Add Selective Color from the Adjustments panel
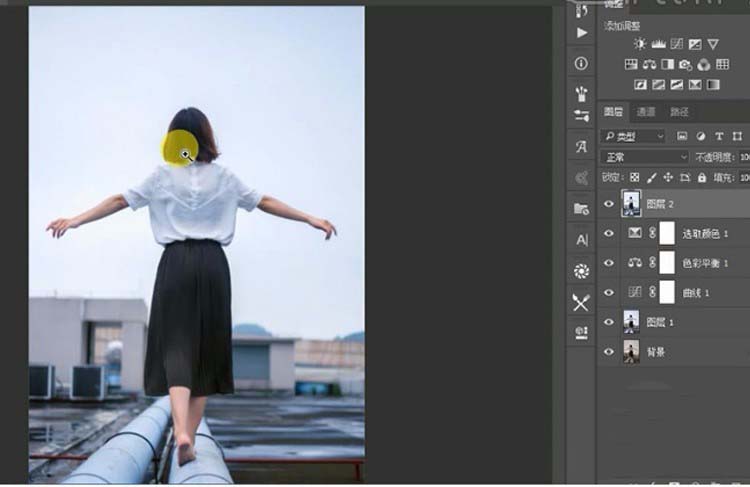The image size is (750, 487). 695,85
